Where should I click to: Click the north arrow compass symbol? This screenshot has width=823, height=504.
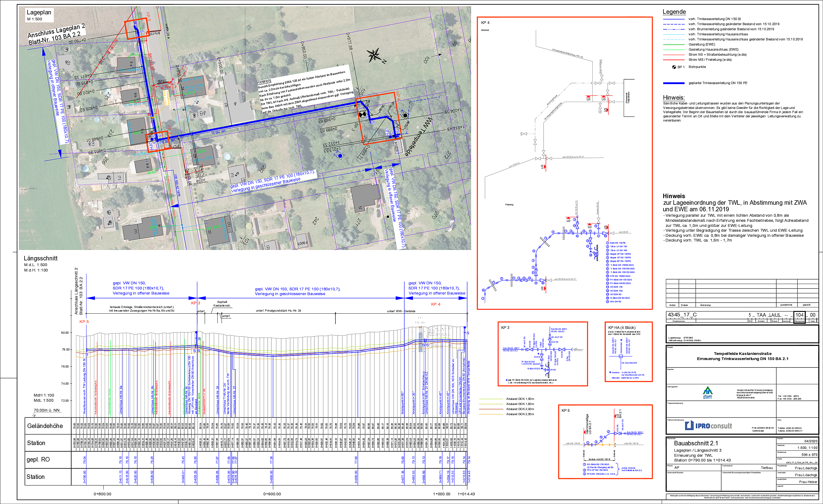[x=375, y=56]
